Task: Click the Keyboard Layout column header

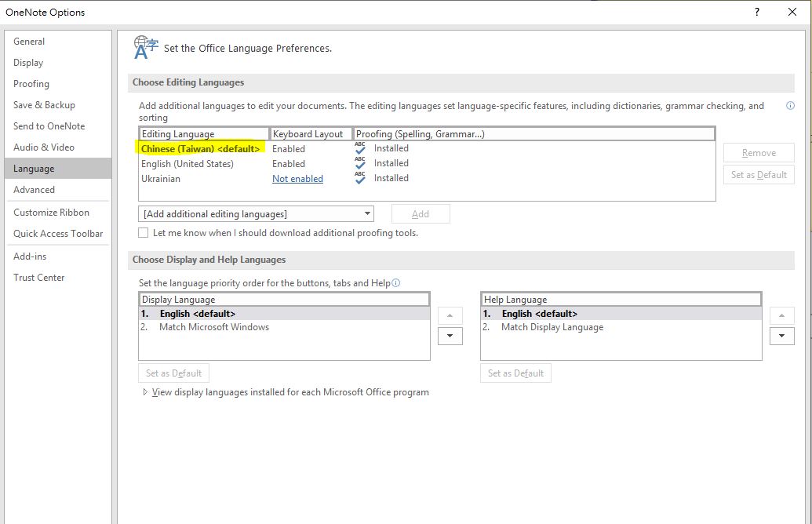Action: [311, 133]
